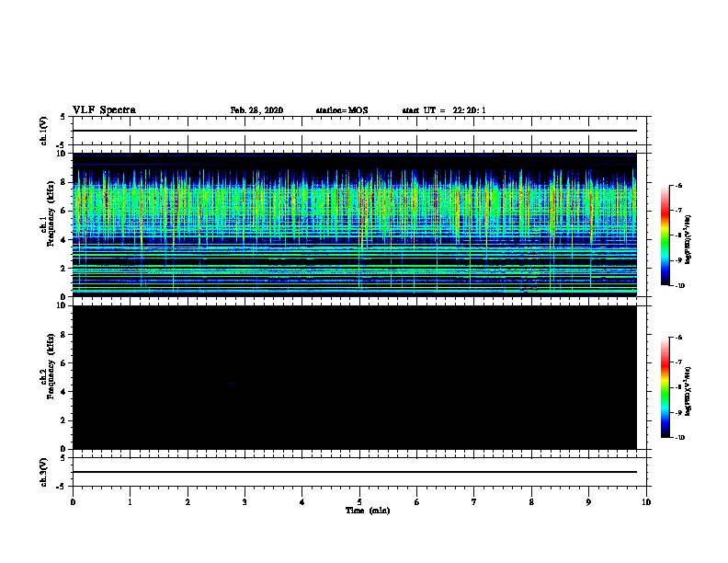
Task: Click the time axis tick label "3"
Action: 245,502
